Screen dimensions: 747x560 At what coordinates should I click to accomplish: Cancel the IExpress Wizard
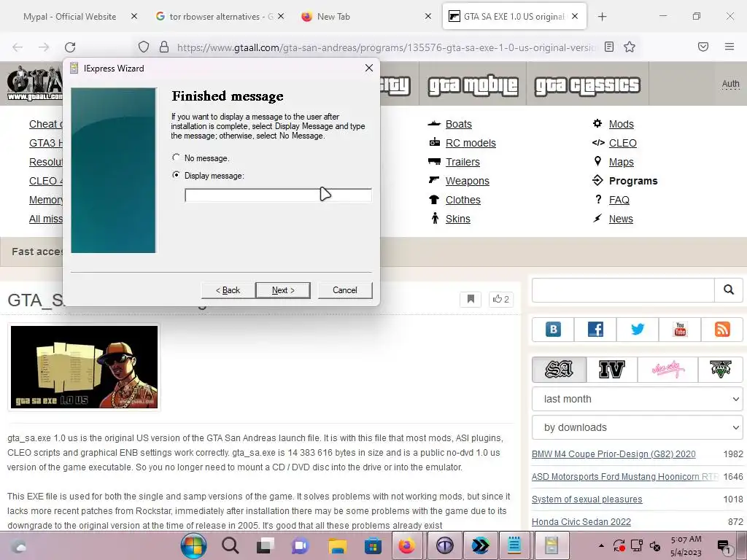click(x=345, y=290)
